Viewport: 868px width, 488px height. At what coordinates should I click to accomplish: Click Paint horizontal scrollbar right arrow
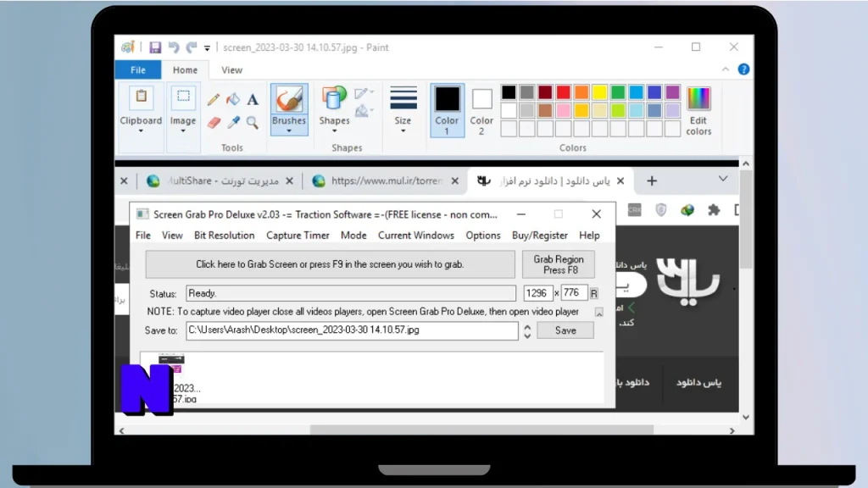732,430
